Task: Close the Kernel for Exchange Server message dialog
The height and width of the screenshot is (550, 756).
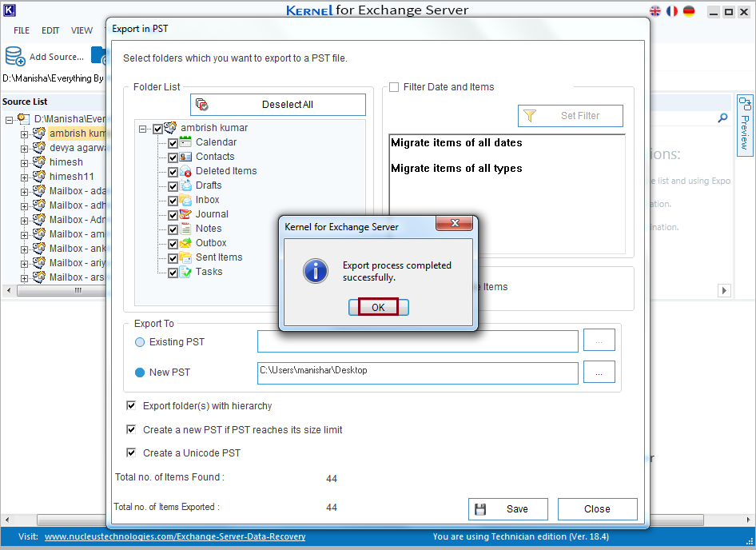Action: coord(454,223)
